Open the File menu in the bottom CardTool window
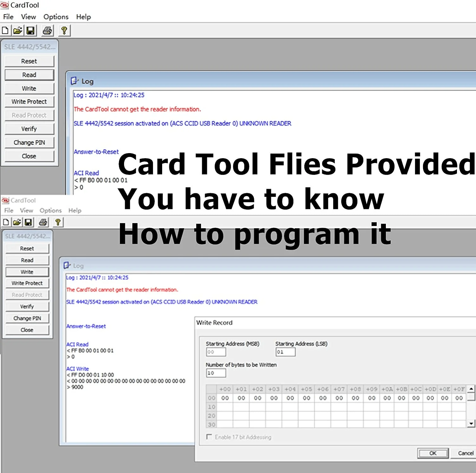 [x=9, y=211]
